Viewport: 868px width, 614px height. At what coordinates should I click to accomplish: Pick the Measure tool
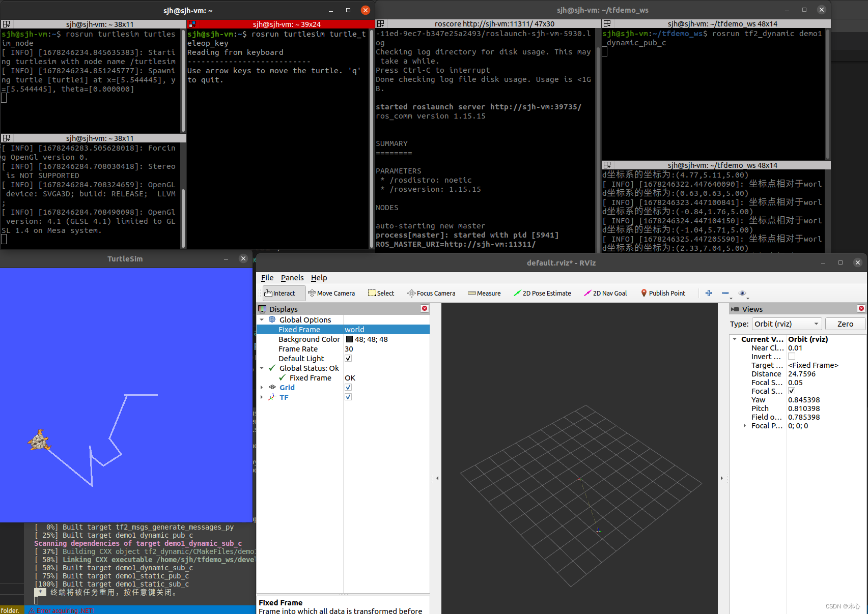tap(484, 293)
